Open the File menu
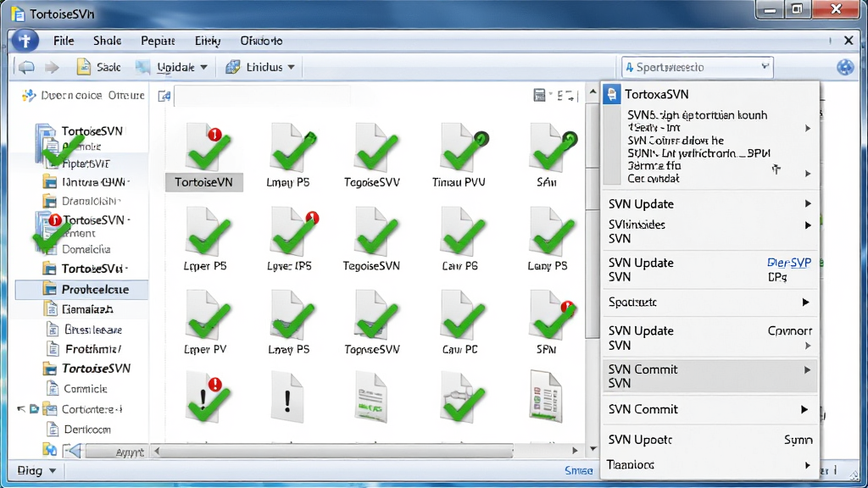Viewport: 868px width, 488px height. coord(64,41)
